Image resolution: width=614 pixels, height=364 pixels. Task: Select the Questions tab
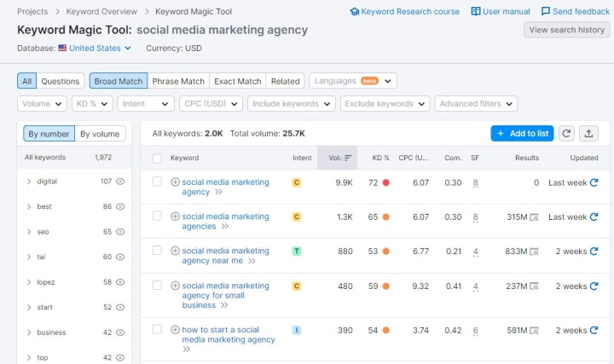click(61, 81)
